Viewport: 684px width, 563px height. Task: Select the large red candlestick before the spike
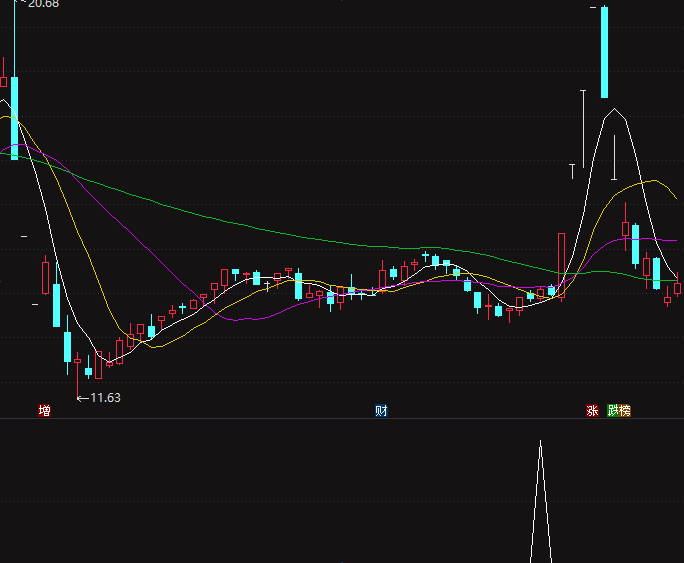(x=561, y=267)
